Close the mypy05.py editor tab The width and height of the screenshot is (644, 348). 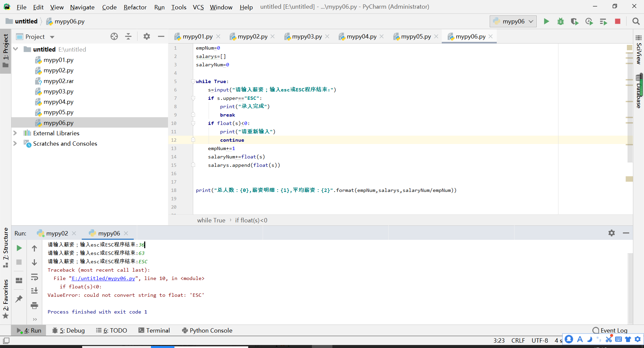[x=436, y=37]
